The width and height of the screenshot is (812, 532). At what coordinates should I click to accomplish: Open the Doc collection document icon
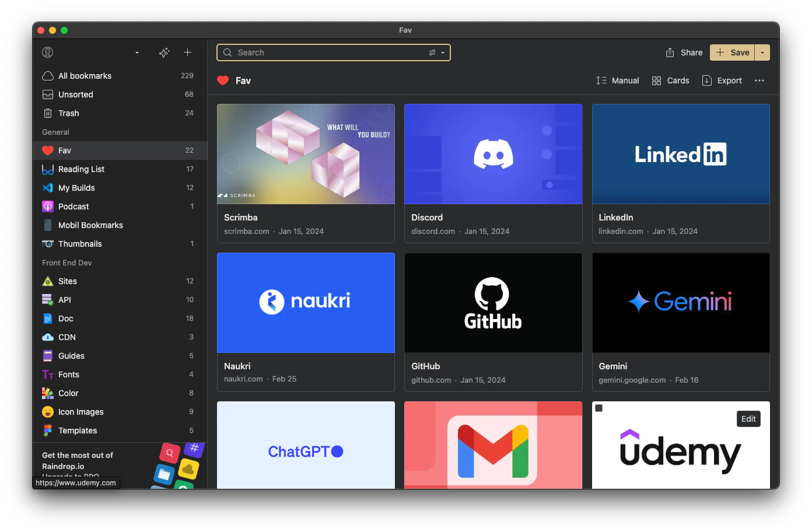pyautogui.click(x=48, y=318)
